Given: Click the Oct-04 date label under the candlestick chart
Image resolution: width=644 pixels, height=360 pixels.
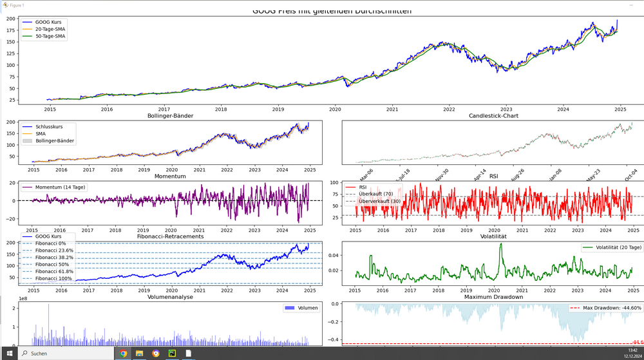Looking at the screenshot, I should point(630,175).
